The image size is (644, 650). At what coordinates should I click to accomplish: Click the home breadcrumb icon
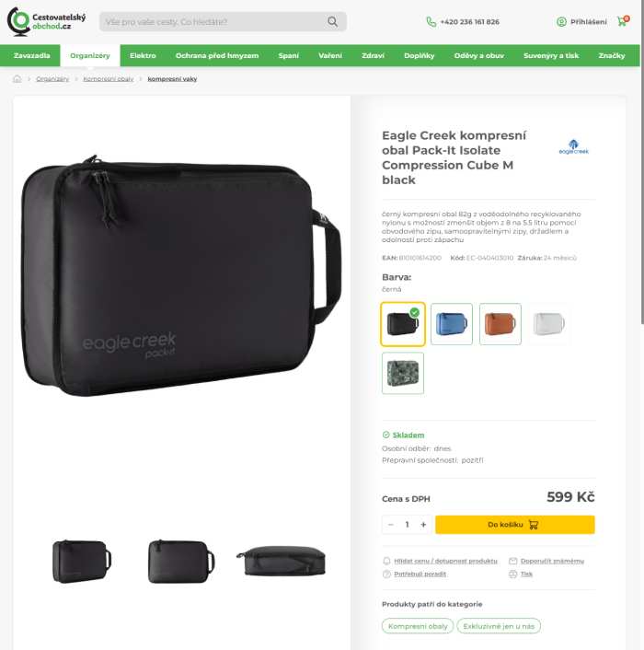coord(17,79)
